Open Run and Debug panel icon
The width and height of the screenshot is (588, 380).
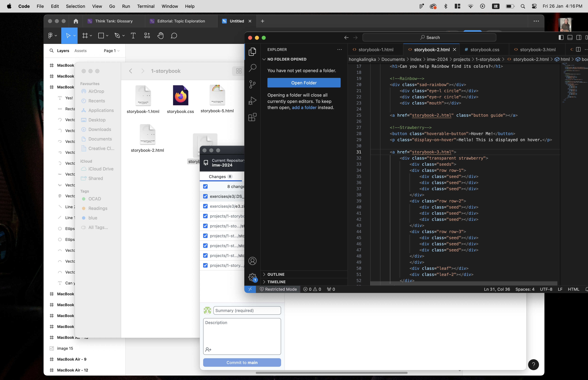(x=252, y=101)
